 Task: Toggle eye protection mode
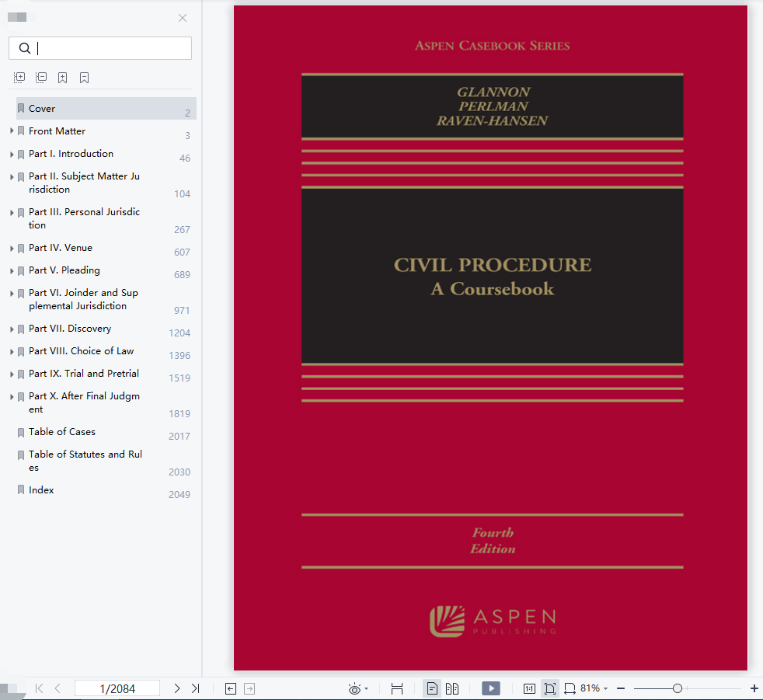(x=355, y=689)
